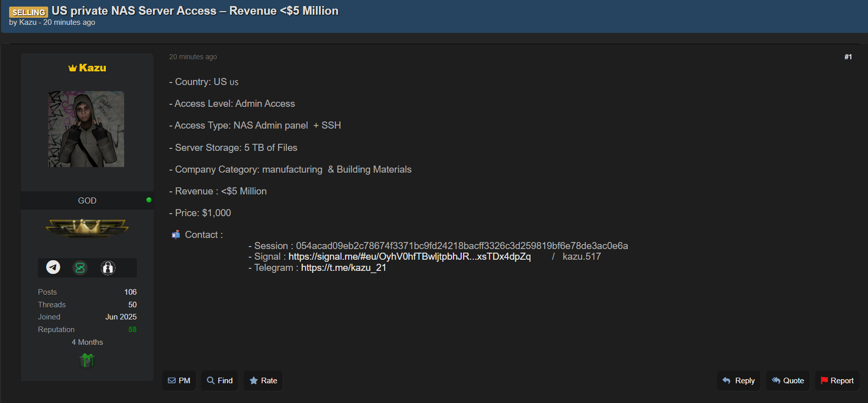Image resolution: width=868 pixels, height=403 pixels.
Task: Click the green reputation score 58
Action: tap(132, 330)
